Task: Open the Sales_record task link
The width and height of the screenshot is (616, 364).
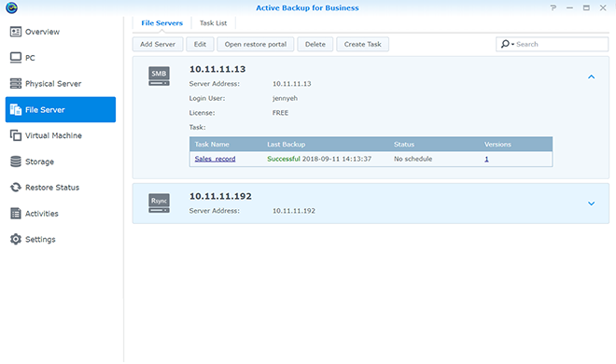Action: coord(215,159)
